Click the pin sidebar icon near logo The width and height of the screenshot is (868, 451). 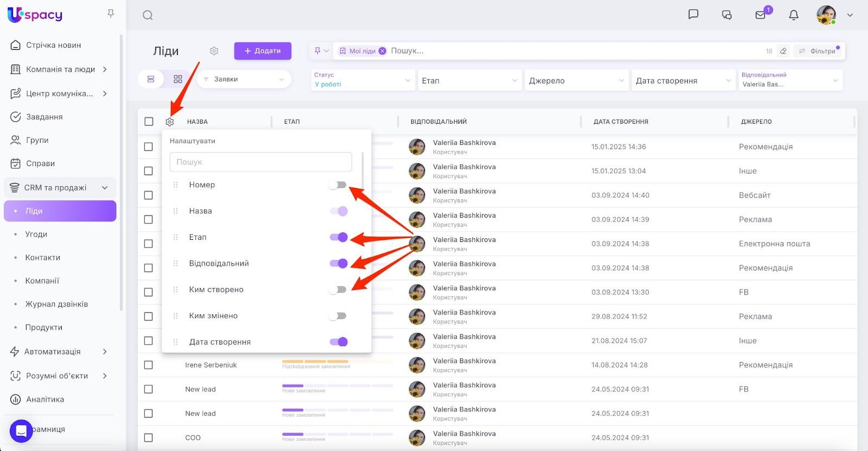[111, 14]
